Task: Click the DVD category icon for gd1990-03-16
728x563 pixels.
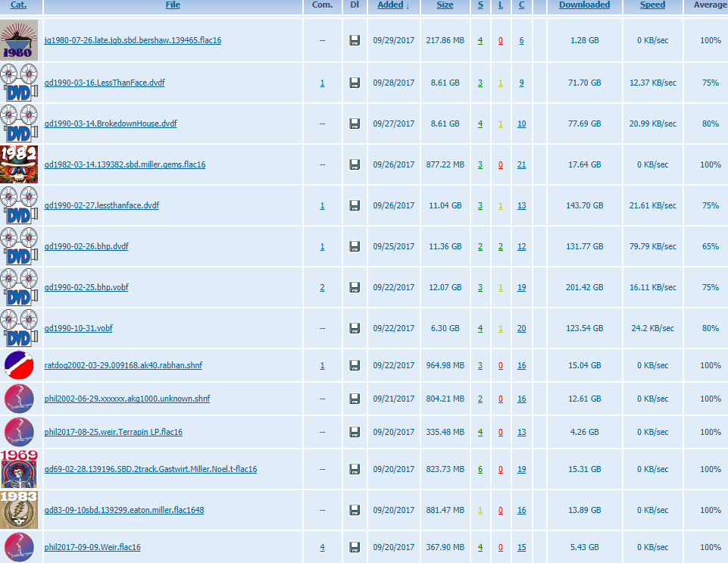Action: coord(19,83)
